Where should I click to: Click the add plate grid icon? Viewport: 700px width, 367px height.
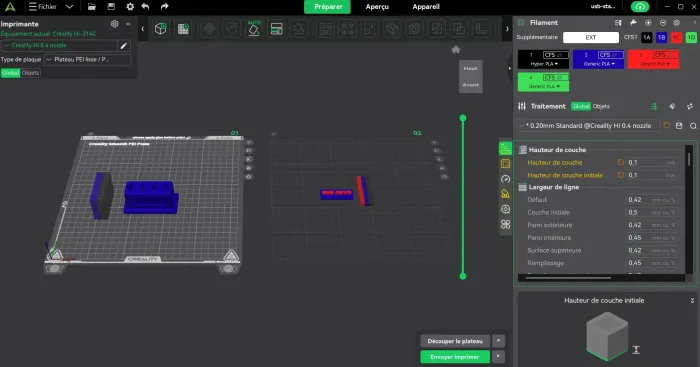(183, 29)
